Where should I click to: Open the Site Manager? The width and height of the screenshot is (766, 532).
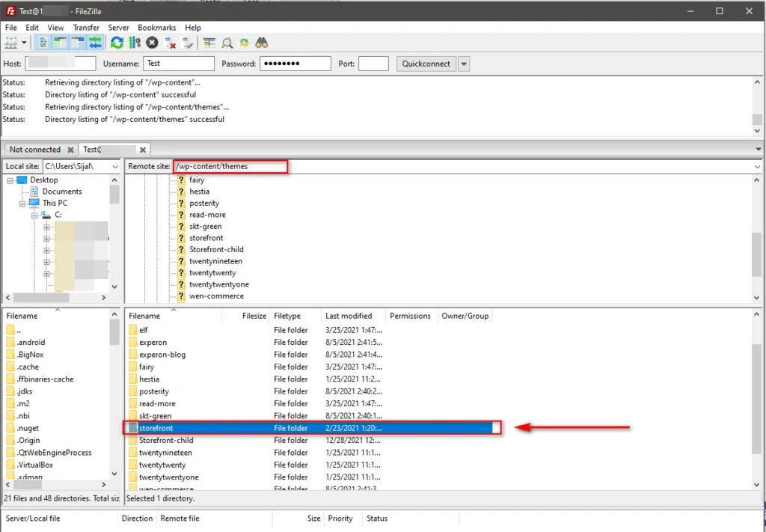click(13, 42)
